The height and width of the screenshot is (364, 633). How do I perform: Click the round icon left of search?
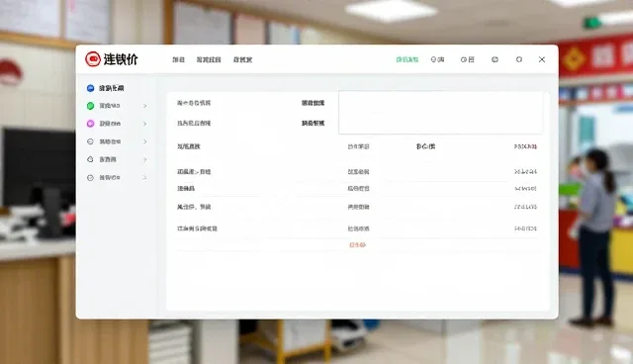[495, 59]
